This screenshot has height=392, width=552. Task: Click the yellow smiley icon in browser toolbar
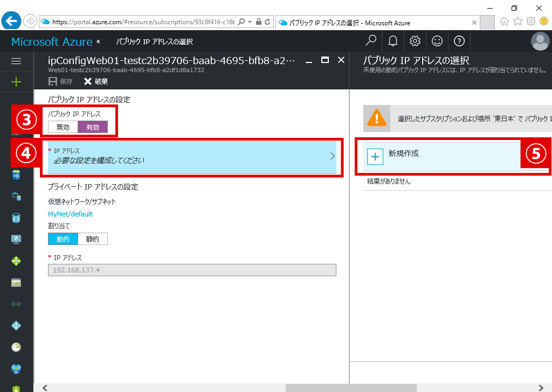544,22
